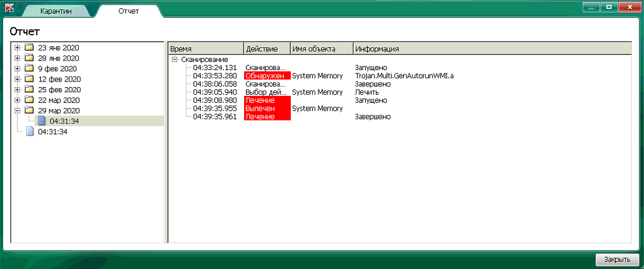Sort by Время column header

[206, 49]
